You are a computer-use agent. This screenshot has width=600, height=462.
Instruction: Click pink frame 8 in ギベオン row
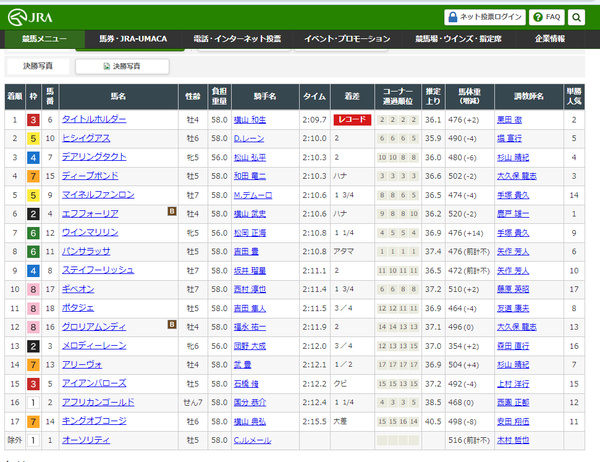coord(33,289)
